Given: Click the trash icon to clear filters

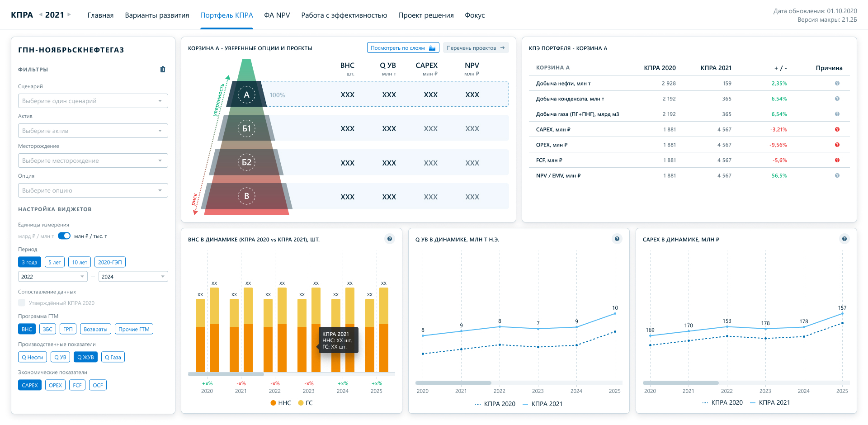Looking at the screenshot, I should coord(163,69).
